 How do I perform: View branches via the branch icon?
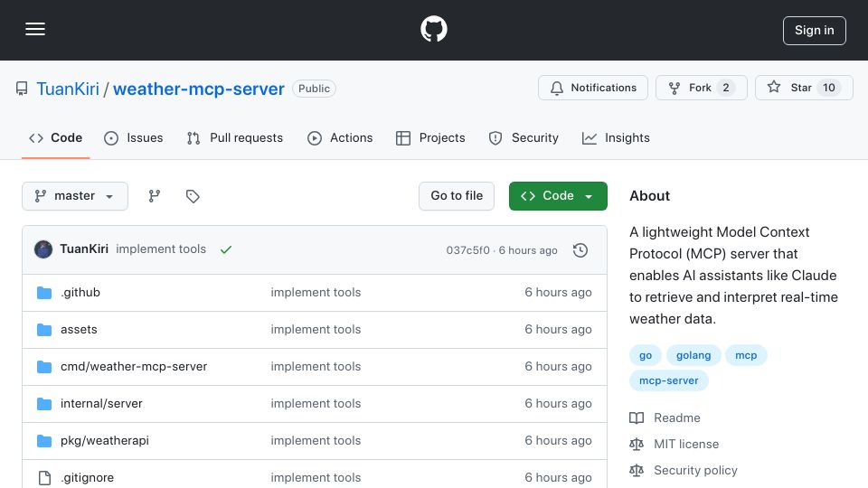click(155, 196)
